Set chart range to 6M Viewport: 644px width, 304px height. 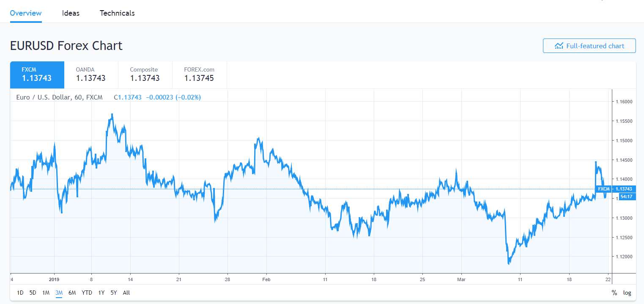72,293
